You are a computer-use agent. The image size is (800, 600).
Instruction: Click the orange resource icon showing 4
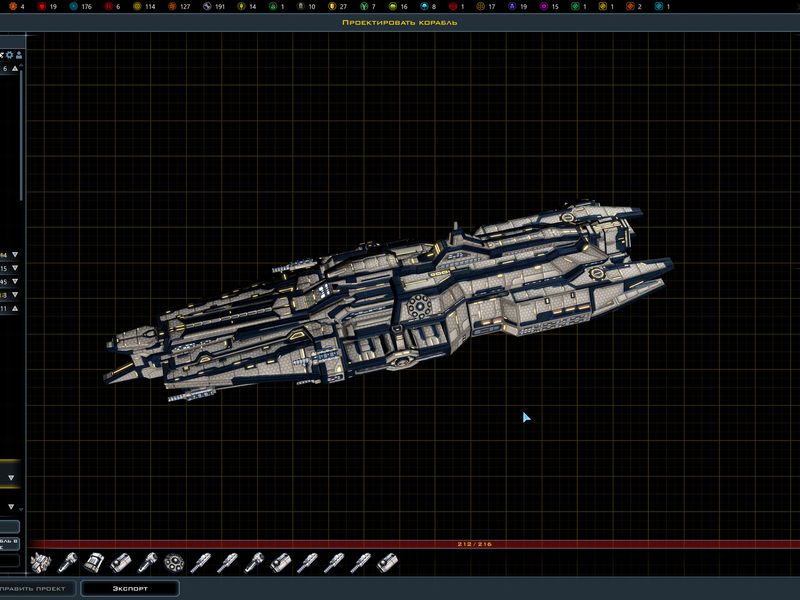coord(13,7)
